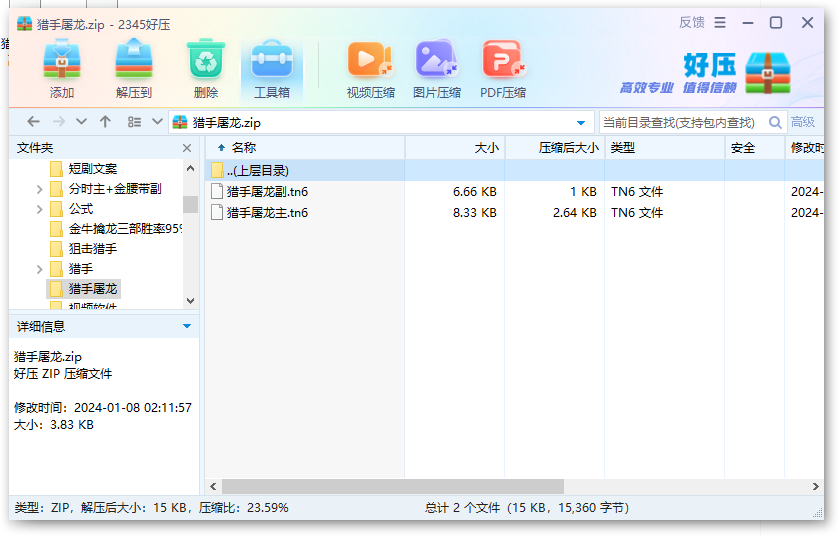Sort by 大小 column header
The image size is (839, 536).
[455, 148]
